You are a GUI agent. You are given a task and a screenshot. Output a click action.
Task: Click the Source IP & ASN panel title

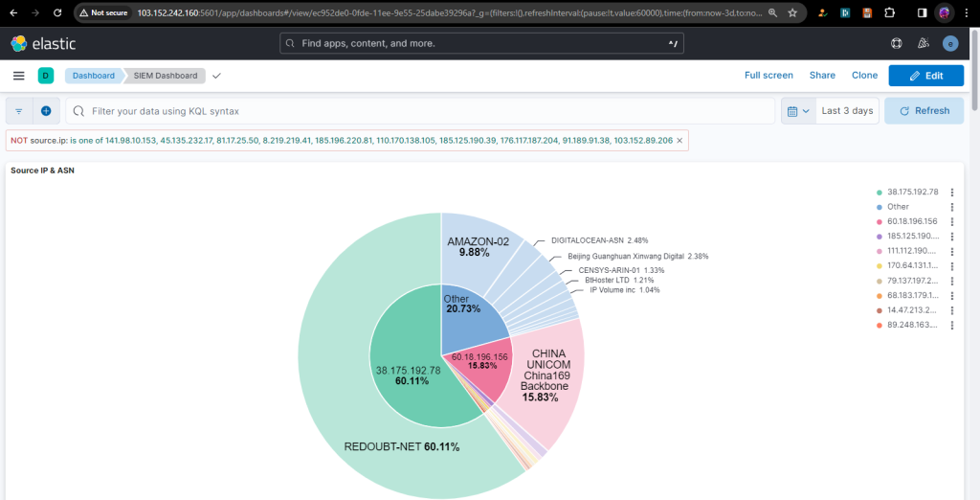[42, 170]
